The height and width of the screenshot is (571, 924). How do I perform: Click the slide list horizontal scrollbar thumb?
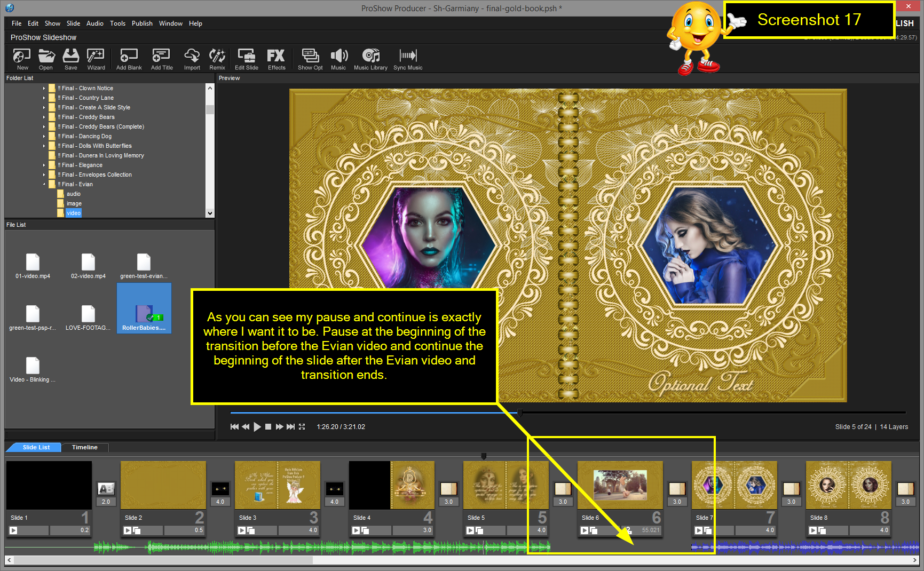[x=163, y=560]
